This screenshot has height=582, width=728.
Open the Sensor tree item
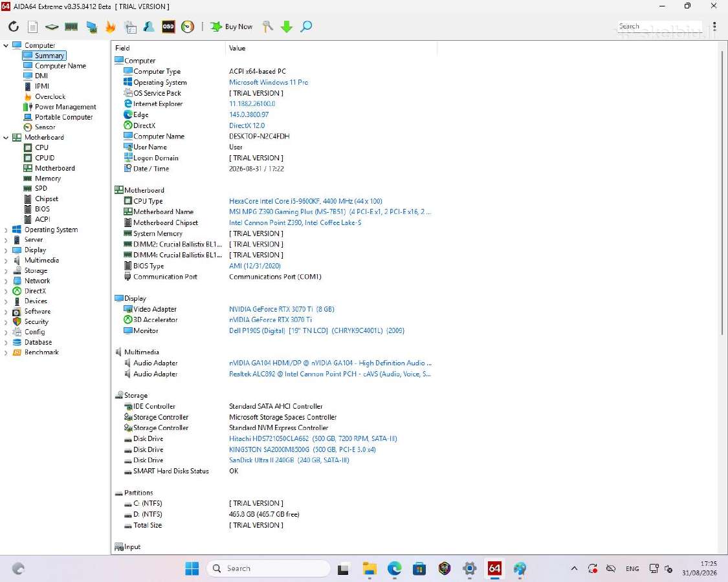click(x=39, y=127)
